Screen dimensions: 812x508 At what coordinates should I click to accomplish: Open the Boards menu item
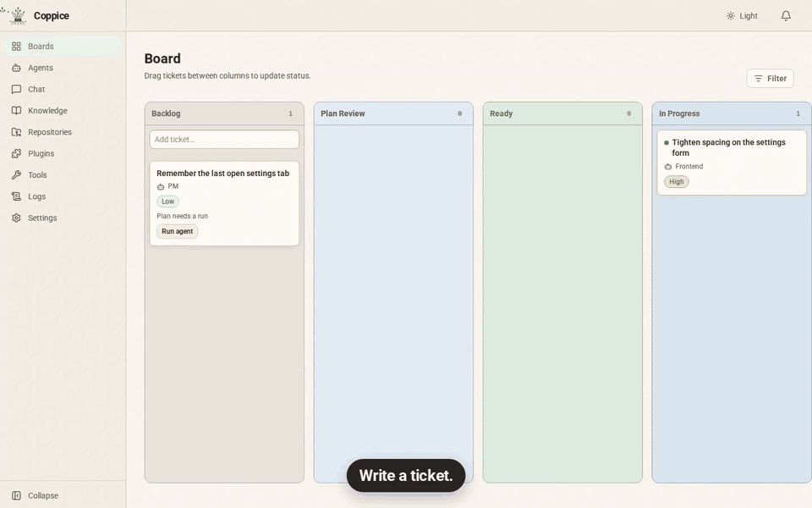click(63, 46)
